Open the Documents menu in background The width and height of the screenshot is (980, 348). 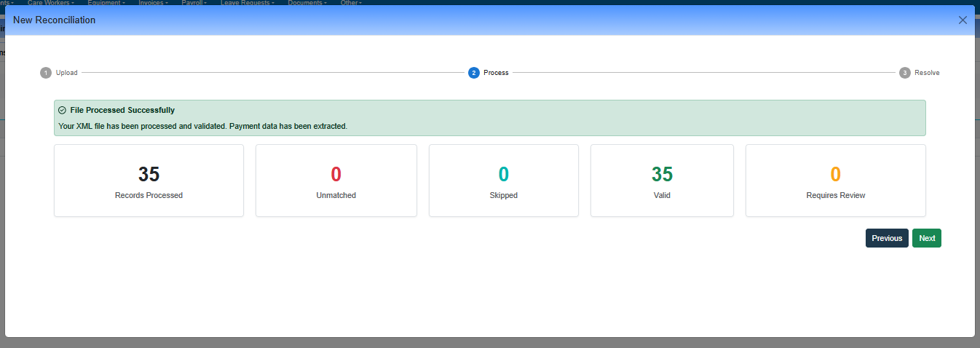pos(307,3)
